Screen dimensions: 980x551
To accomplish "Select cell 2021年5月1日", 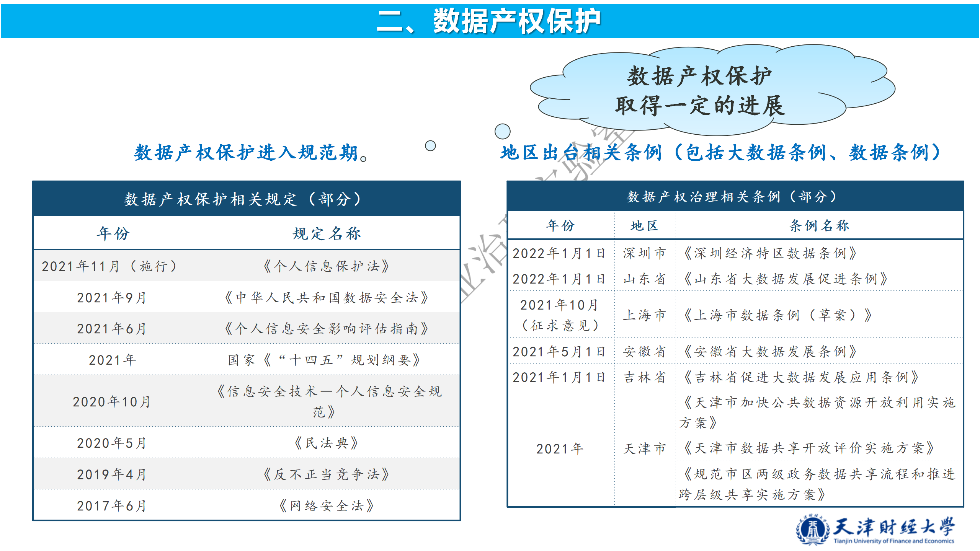I will 561,351.
